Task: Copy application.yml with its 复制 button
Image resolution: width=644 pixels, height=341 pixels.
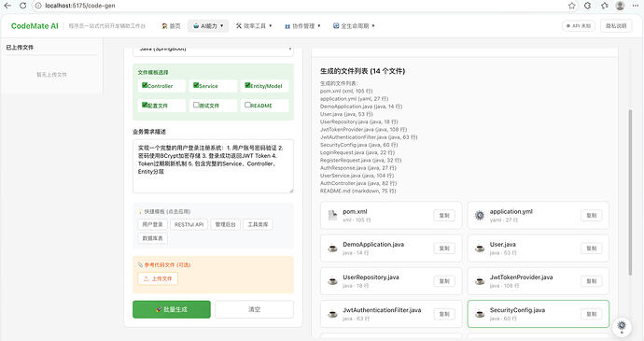Action: point(592,215)
